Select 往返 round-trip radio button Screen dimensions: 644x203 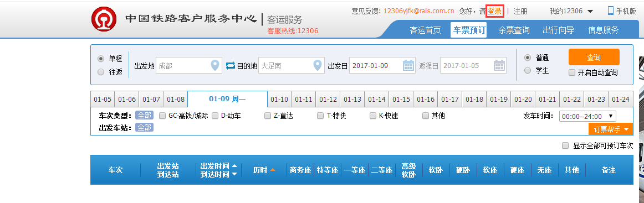coord(101,72)
